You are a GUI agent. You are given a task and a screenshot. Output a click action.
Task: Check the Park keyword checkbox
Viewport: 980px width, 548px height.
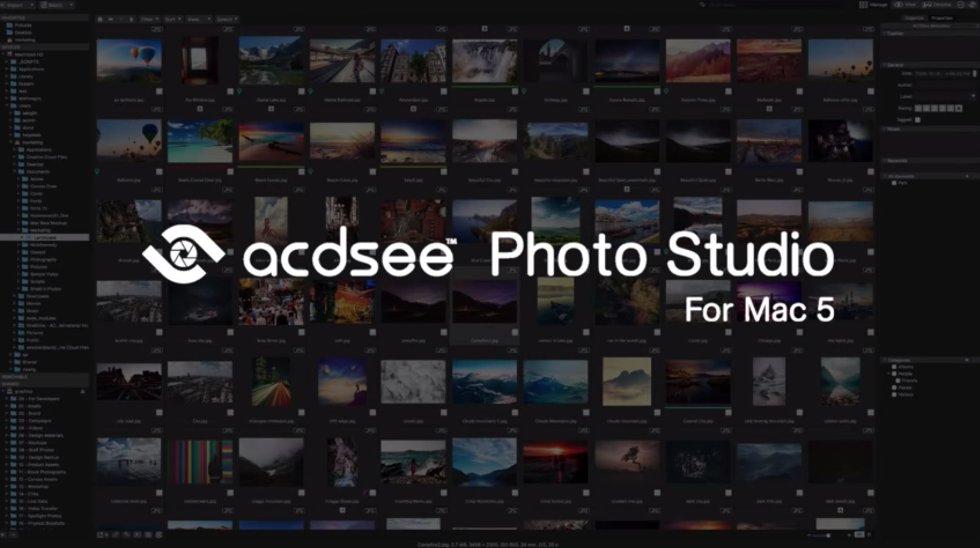pyautogui.click(x=894, y=183)
